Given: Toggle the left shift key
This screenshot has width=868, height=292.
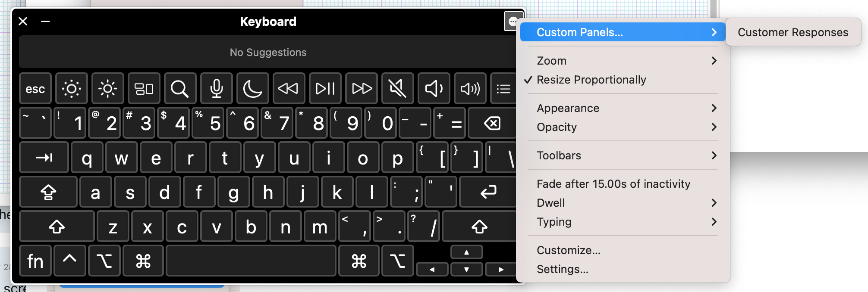Looking at the screenshot, I should coord(57,227).
